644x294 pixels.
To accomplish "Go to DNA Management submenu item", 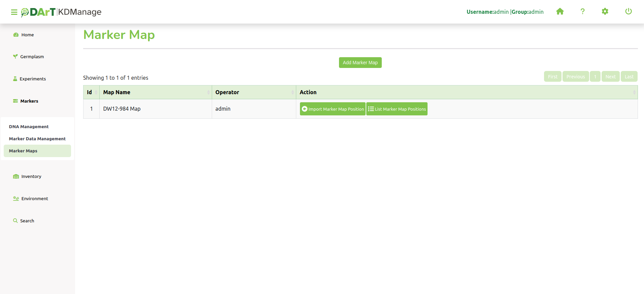I will [x=29, y=127].
